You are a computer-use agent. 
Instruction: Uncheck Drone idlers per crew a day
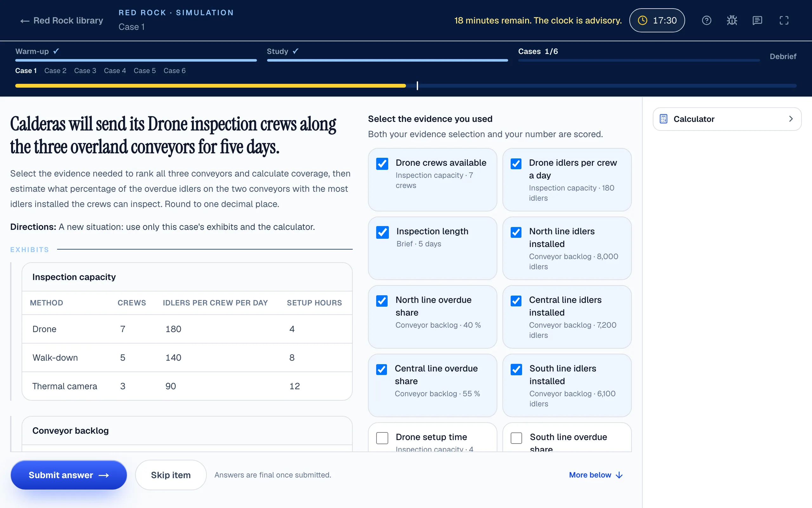[x=516, y=164]
